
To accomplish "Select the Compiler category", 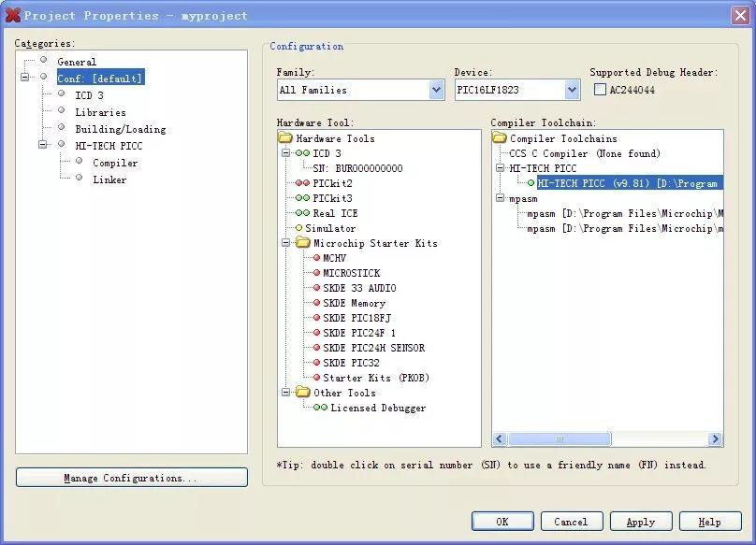I will [115, 163].
